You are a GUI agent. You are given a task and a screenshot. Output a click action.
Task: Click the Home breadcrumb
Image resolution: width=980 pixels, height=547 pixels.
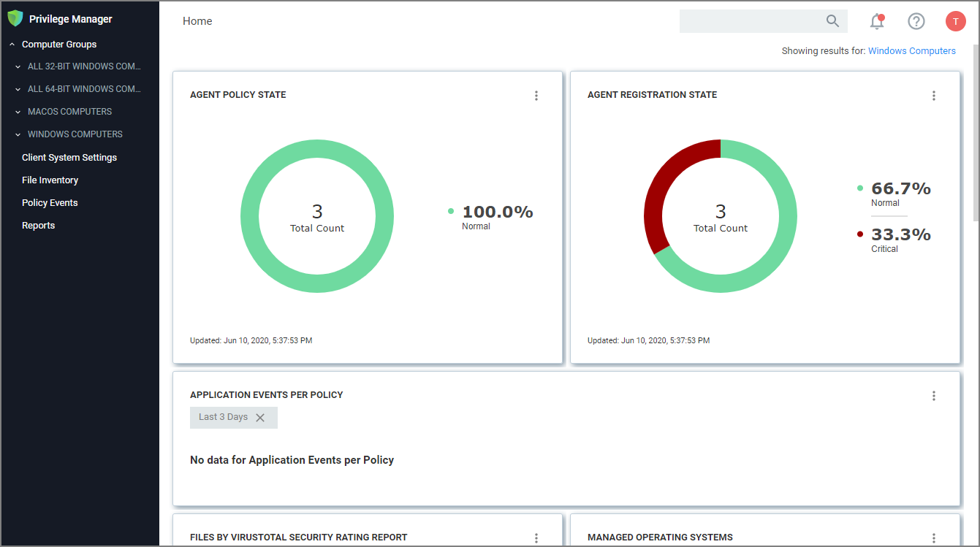pos(197,20)
